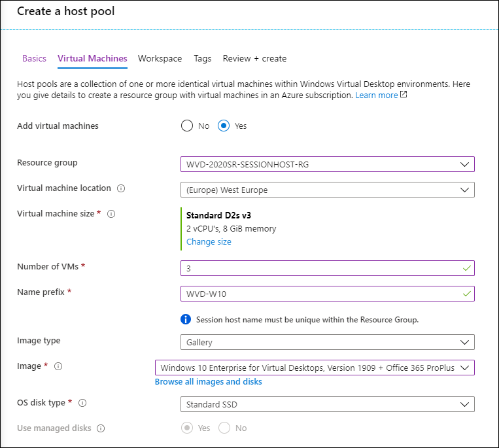
Task: Click info icon beside OS disk type
Action: (82, 403)
